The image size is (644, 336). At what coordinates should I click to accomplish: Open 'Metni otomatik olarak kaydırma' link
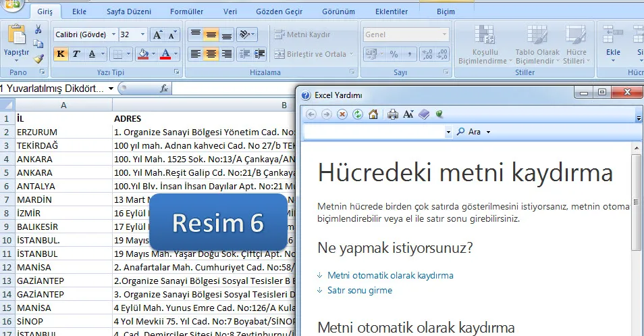(390, 275)
